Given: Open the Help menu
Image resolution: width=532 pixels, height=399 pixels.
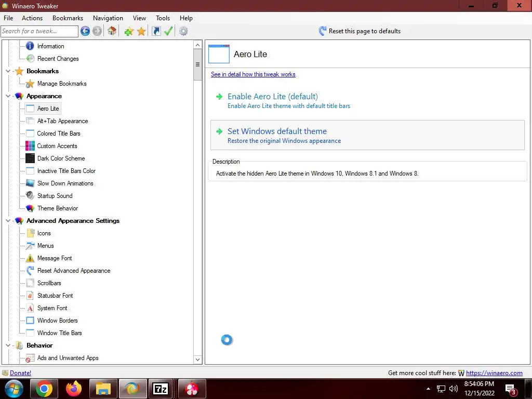Looking at the screenshot, I should pos(186,18).
